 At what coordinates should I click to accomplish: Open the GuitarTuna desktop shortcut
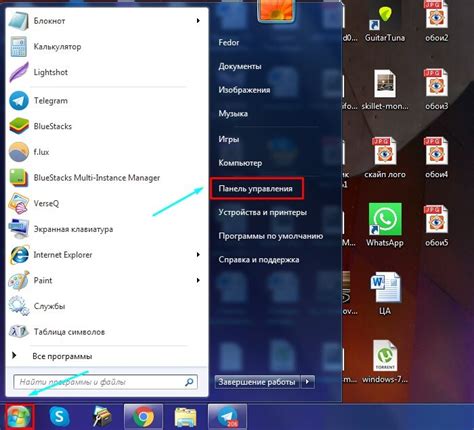[x=385, y=22]
